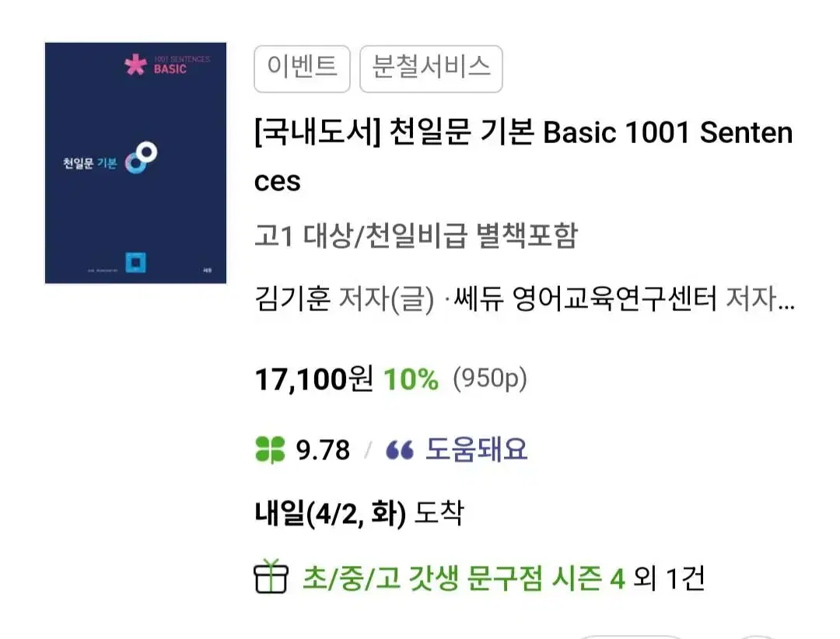Image resolution: width=840 pixels, height=639 pixels.
Task: Open the 천일문 기본 book cover thumbnail
Action: pos(135,162)
